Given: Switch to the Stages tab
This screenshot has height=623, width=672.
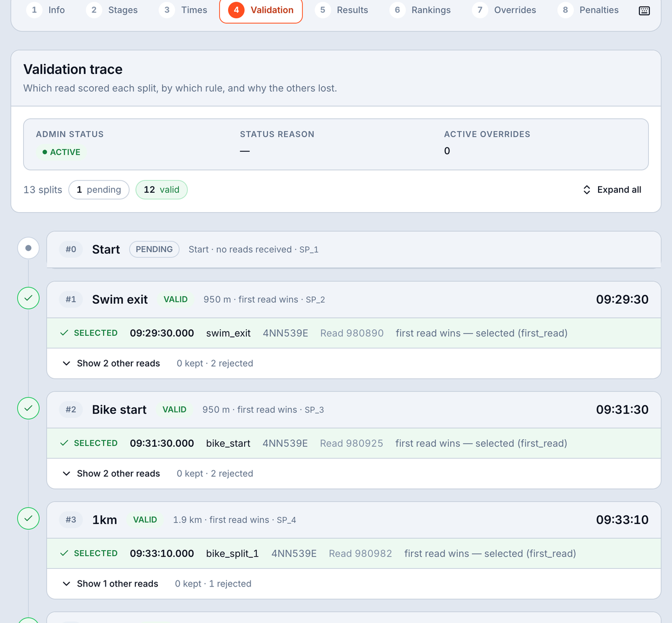Looking at the screenshot, I should (x=113, y=10).
